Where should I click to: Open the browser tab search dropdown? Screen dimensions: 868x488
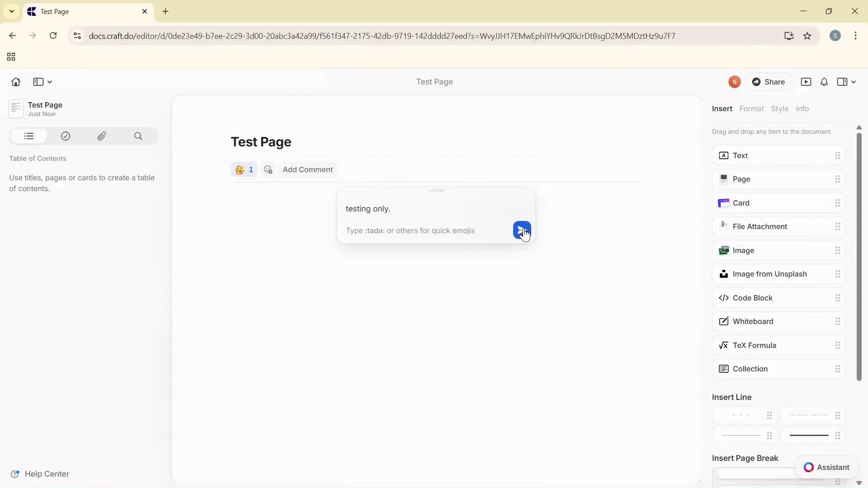coord(12,11)
